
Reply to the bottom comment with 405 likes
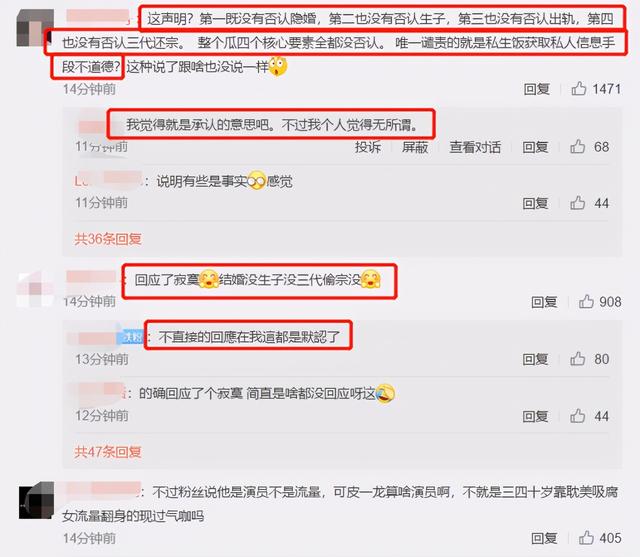[x=544, y=538]
